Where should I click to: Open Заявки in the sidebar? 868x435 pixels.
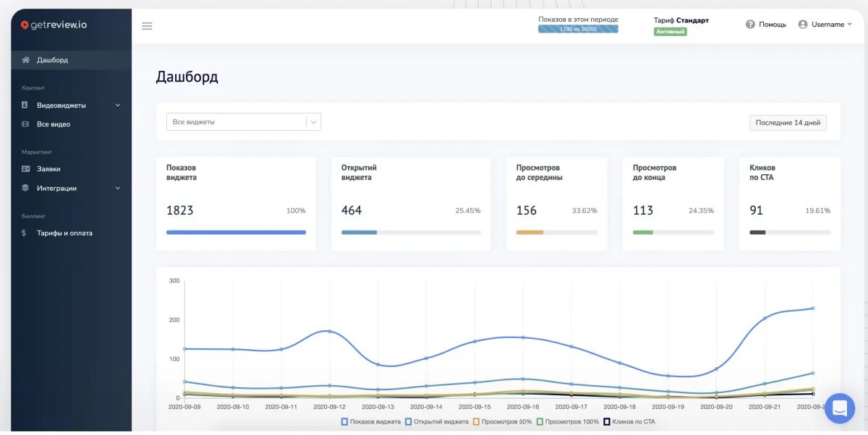(x=48, y=169)
